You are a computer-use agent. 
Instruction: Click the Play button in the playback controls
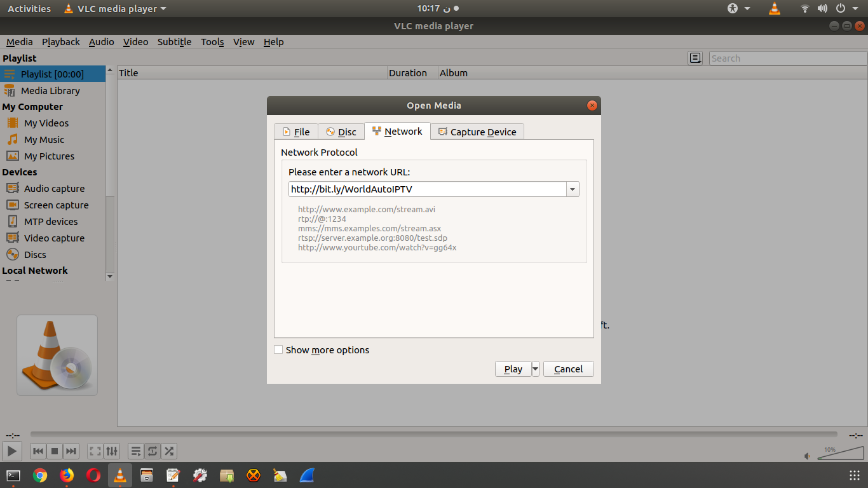point(11,451)
